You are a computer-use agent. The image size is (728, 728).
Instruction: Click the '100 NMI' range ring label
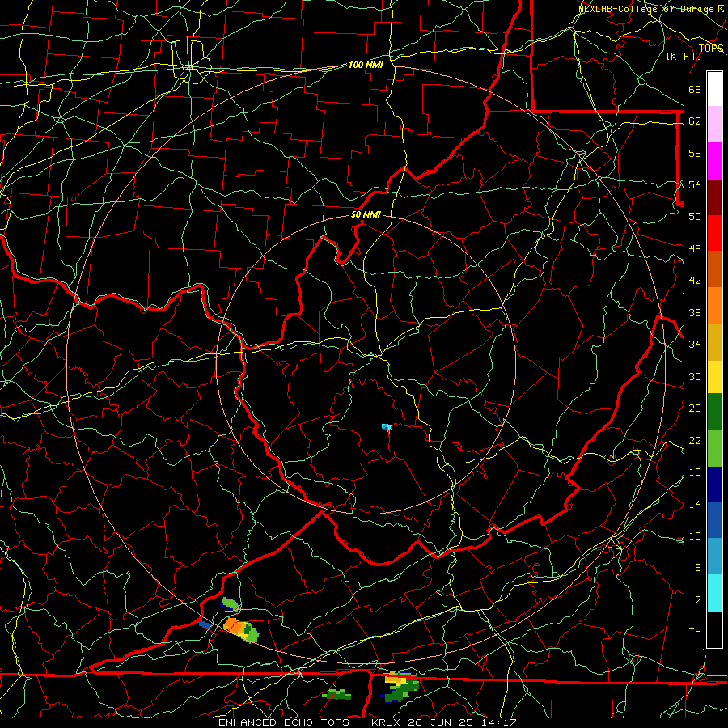point(366,65)
